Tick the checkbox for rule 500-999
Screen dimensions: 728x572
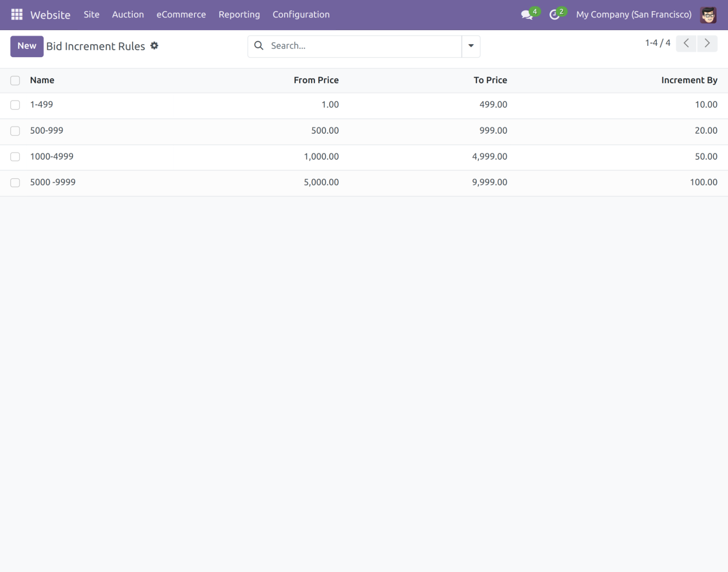[15, 131]
